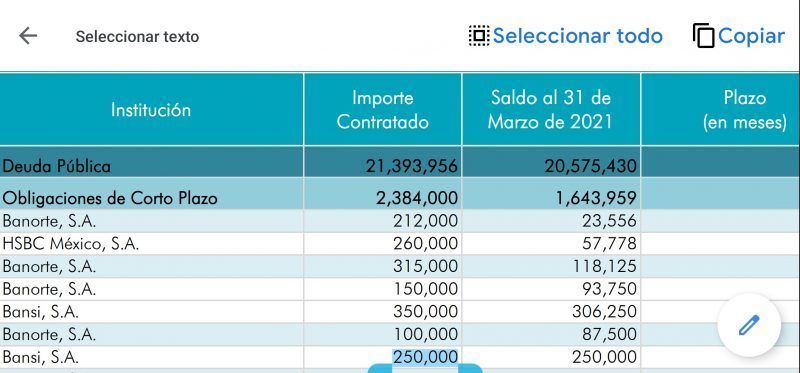Image resolution: width=800 pixels, height=373 pixels.
Task: Tap the 21,393,956 total amount
Action: 411,166
